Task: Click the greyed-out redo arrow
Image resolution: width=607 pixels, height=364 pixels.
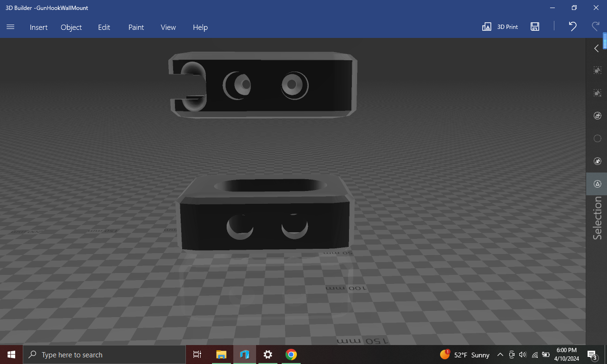Action: pyautogui.click(x=595, y=27)
